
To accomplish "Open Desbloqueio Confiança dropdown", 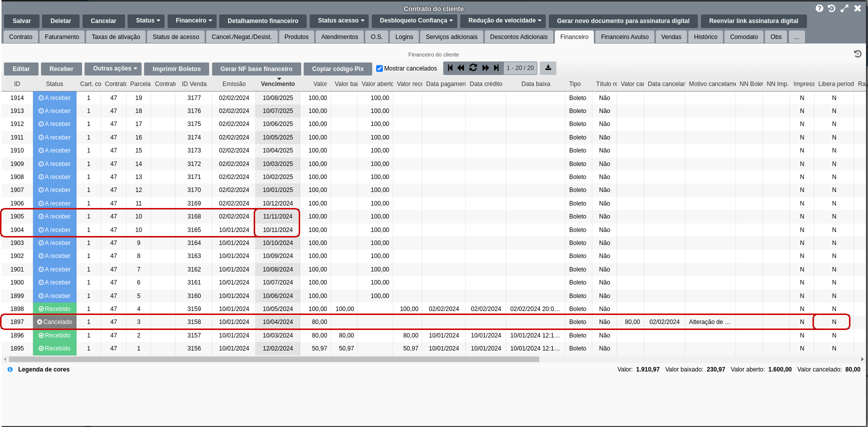I will coord(414,20).
